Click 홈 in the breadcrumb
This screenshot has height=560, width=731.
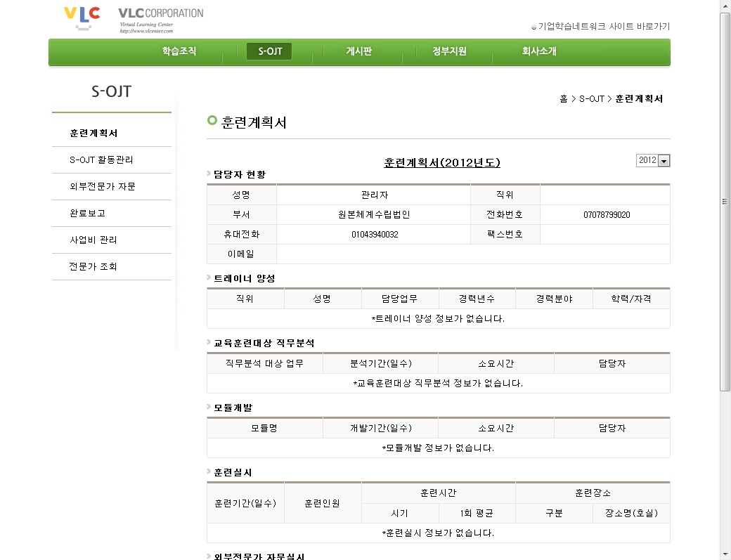click(x=564, y=99)
